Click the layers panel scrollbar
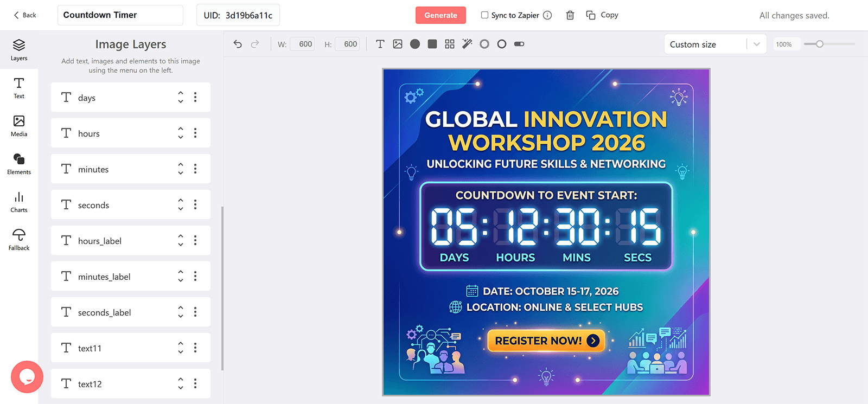The height and width of the screenshot is (404, 868). [222, 288]
